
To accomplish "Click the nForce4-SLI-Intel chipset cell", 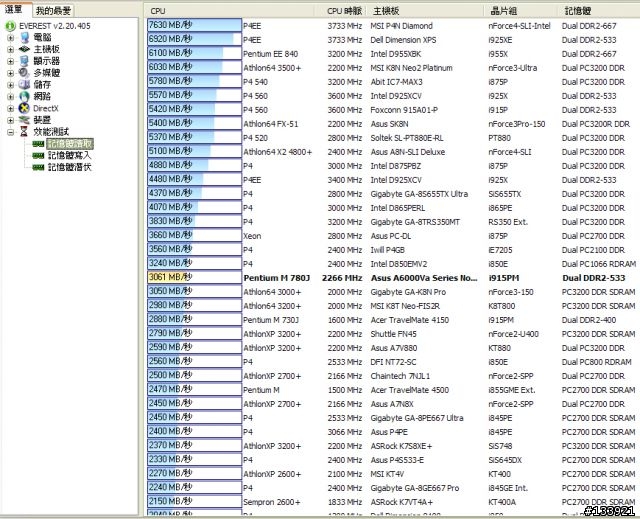I will tap(519, 26).
